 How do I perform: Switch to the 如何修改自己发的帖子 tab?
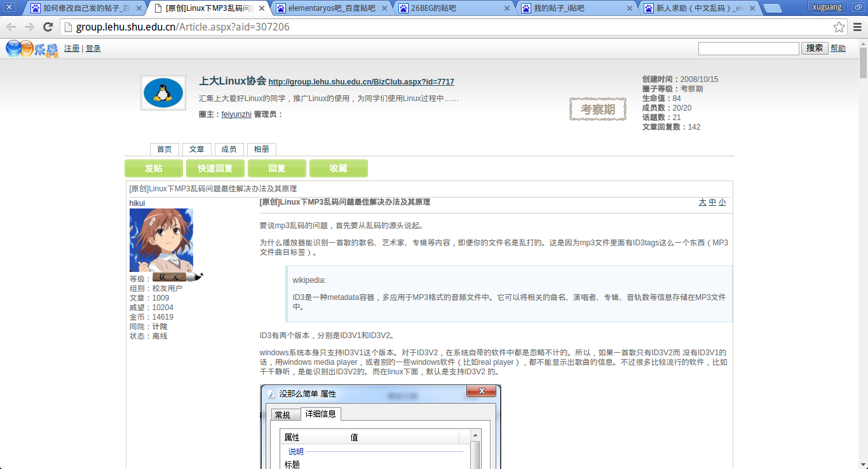(86, 8)
